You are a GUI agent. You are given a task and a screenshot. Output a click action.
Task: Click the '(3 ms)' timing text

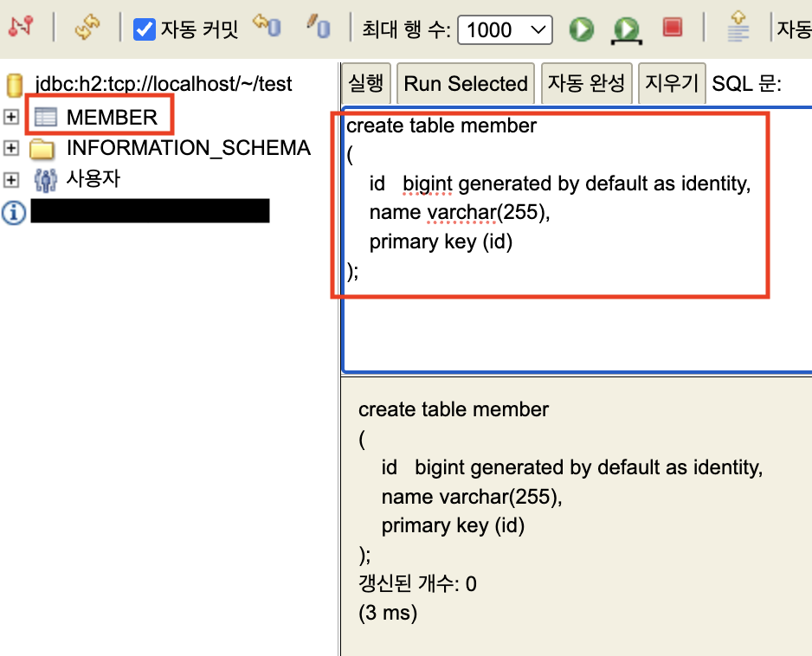388,613
